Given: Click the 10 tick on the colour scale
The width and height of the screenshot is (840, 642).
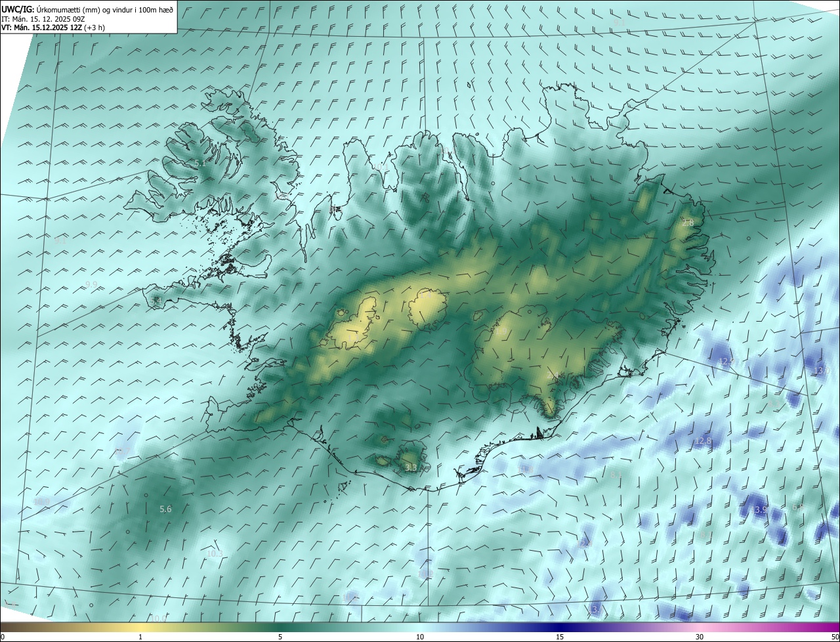Looking at the screenshot, I should tap(420, 637).
